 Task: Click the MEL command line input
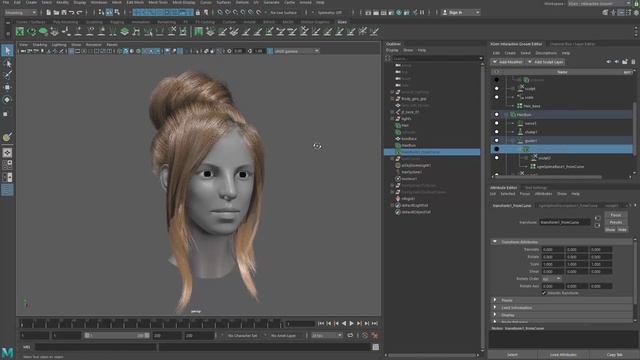point(96,347)
